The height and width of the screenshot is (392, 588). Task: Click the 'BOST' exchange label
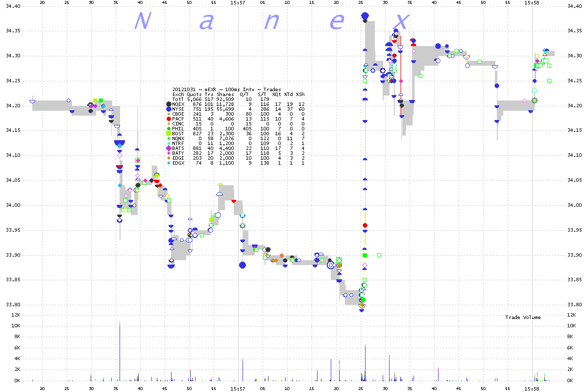click(x=178, y=134)
